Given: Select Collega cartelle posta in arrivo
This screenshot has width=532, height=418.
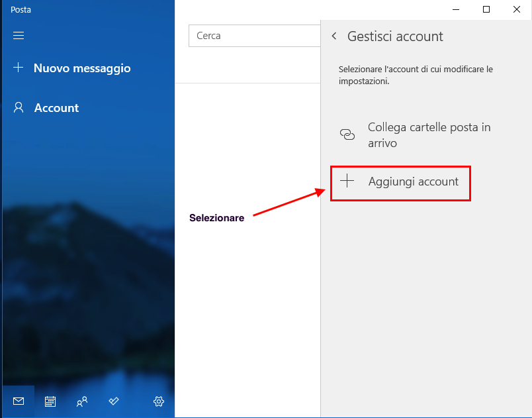Looking at the screenshot, I should click(x=429, y=134).
